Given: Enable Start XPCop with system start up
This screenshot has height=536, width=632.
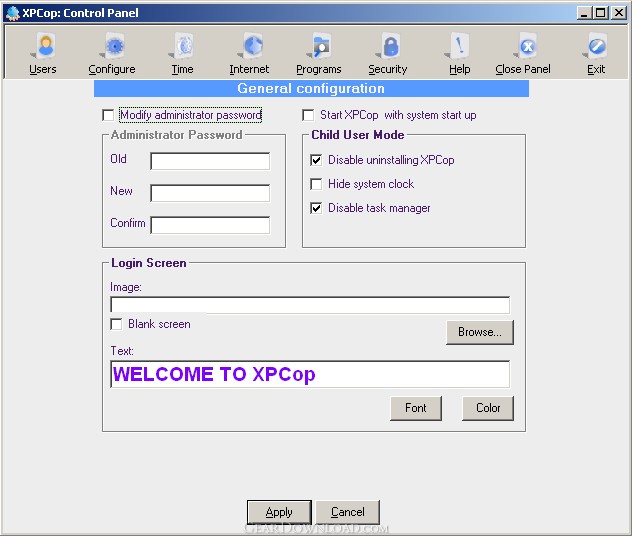Looking at the screenshot, I should tap(308, 115).
